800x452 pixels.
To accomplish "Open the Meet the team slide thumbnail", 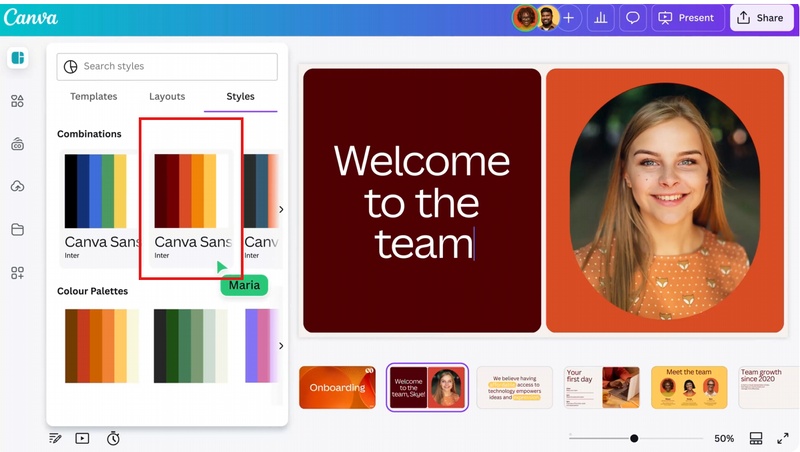I will click(x=689, y=387).
